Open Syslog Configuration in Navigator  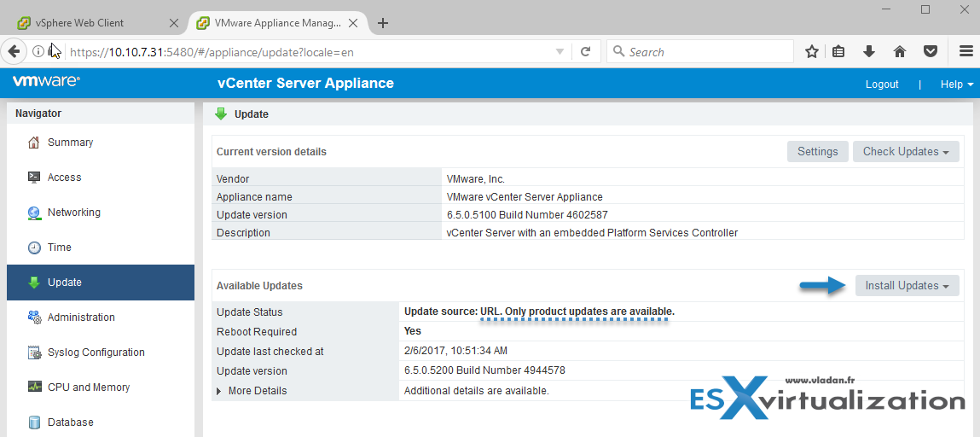pyautogui.click(x=101, y=353)
